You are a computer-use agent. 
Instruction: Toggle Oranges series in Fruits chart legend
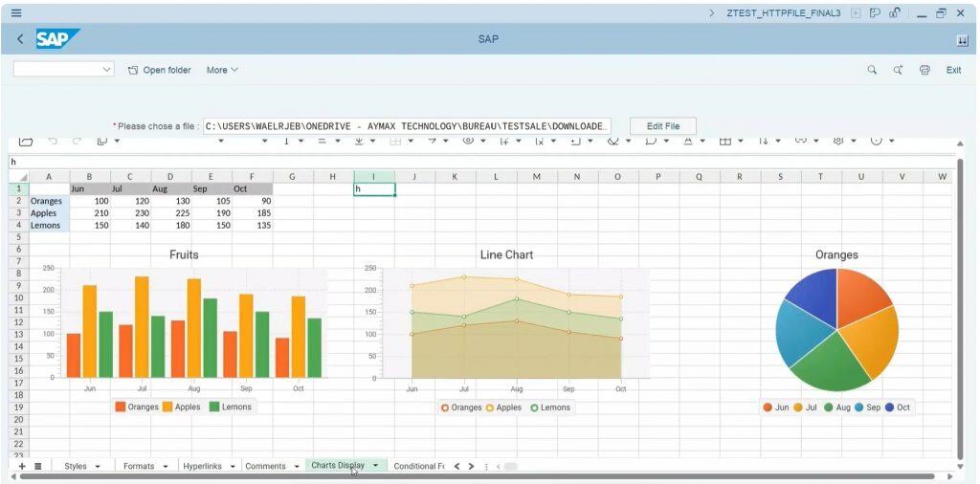tap(137, 407)
